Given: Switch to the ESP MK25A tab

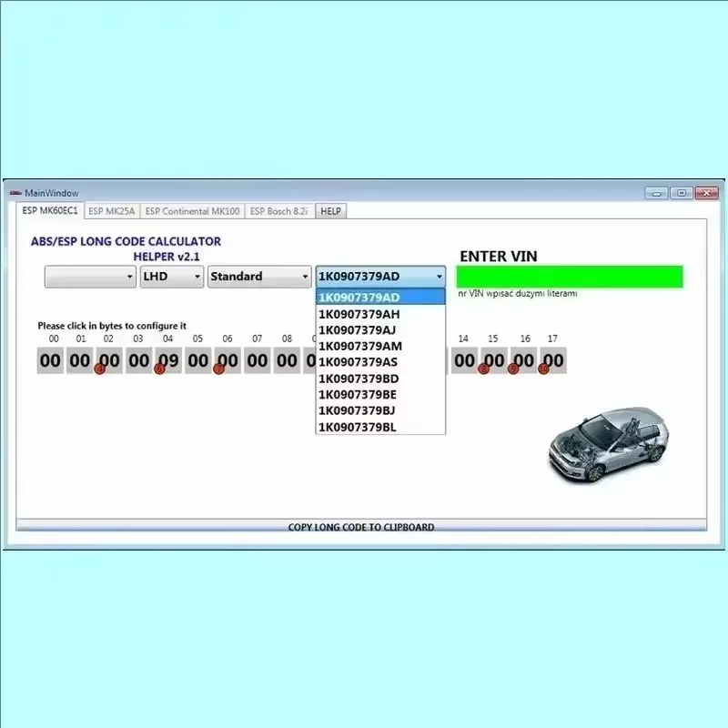Looking at the screenshot, I should 111,210.
